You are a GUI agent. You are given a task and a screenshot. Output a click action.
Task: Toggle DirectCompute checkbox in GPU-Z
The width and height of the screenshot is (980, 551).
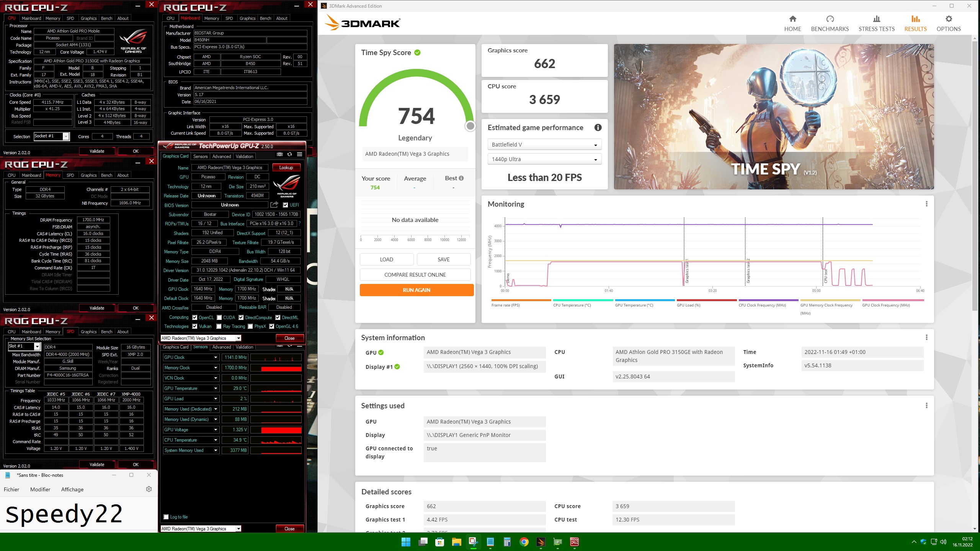point(241,318)
